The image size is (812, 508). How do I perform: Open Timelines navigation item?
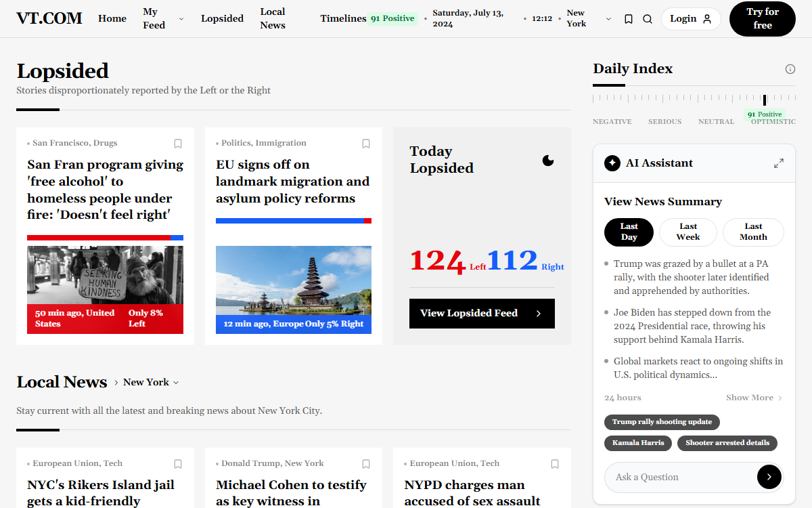pyautogui.click(x=343, y=18)
